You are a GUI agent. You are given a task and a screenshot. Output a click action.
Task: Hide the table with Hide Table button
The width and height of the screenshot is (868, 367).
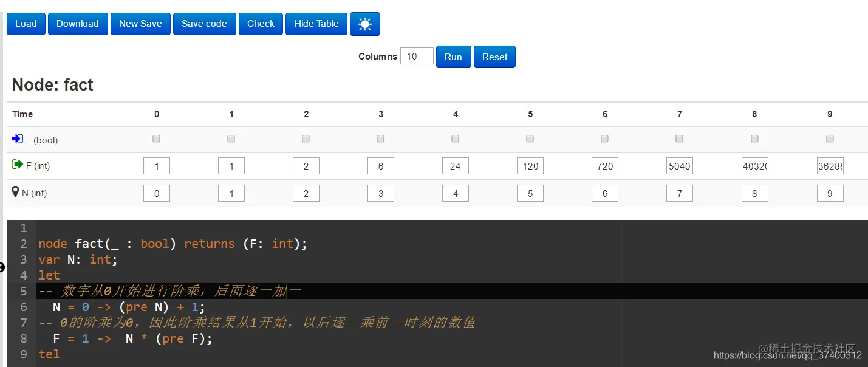click(x=316, y=24)
